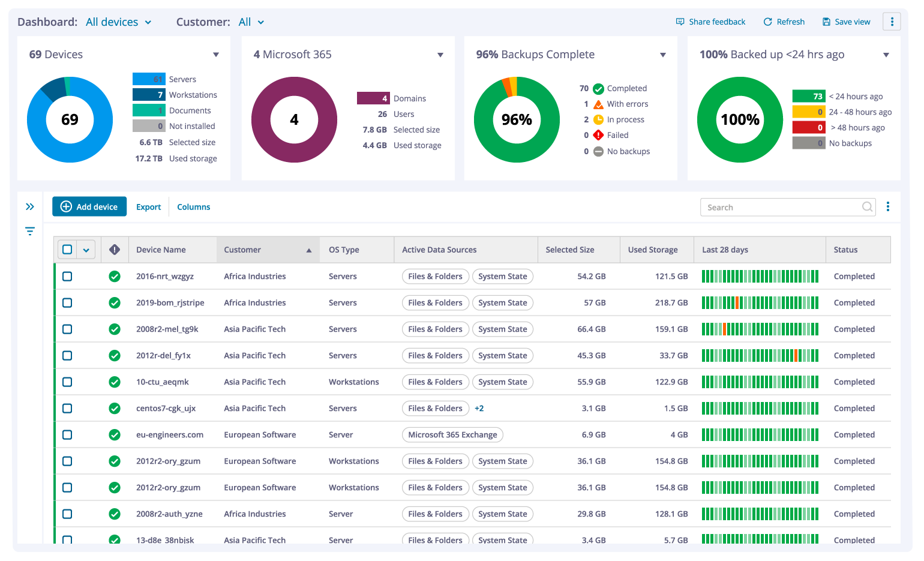Open the filter icon in sidebar
924x561 pixels.
pos(30,231)
